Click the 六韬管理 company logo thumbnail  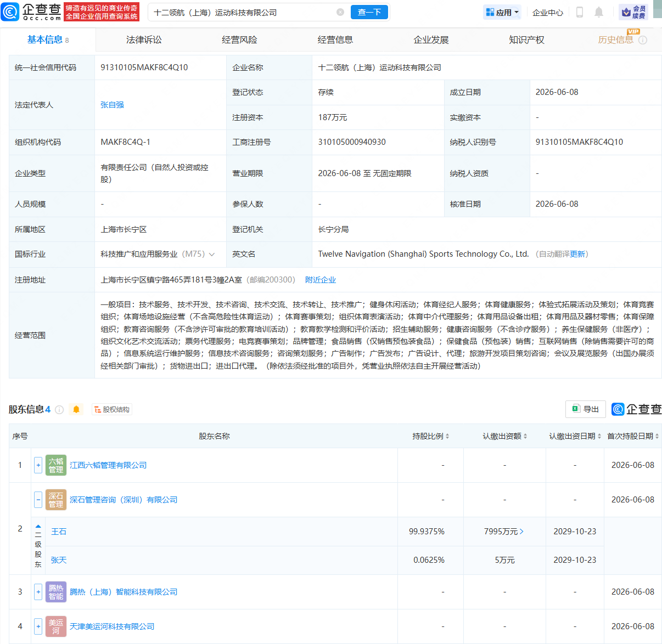(x=56, y=465)
